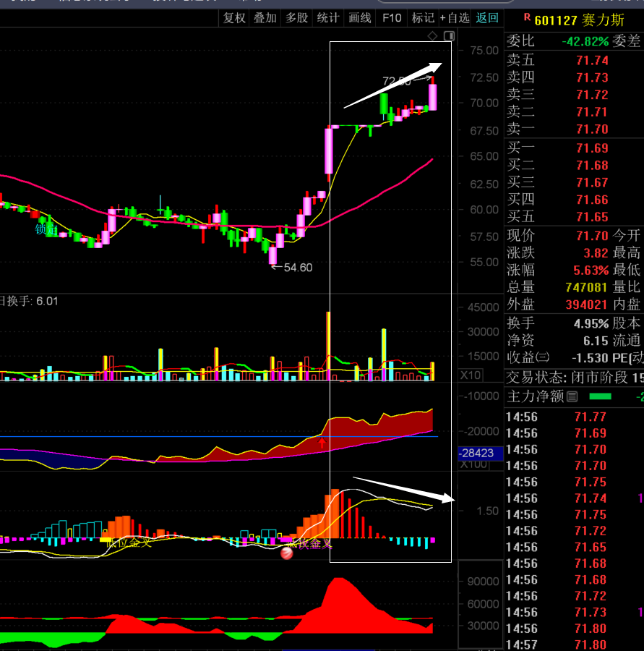This screenshot has width=644, height=651.
Task: Select 卖五 price 71.74
Action: [592, 61]
